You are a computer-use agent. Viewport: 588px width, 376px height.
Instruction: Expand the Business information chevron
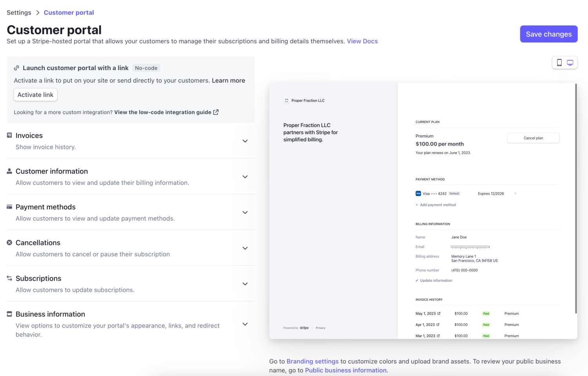tap(245, 324)
